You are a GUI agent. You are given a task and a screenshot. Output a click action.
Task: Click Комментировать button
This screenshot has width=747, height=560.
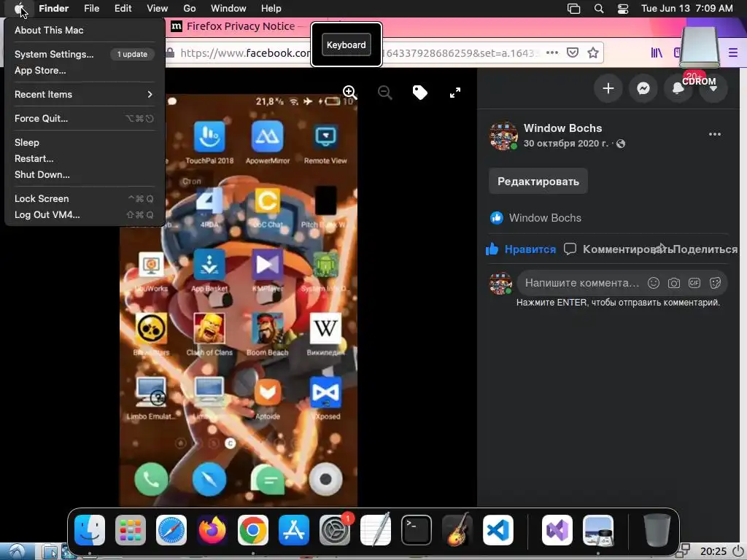[x=617, y=249]
